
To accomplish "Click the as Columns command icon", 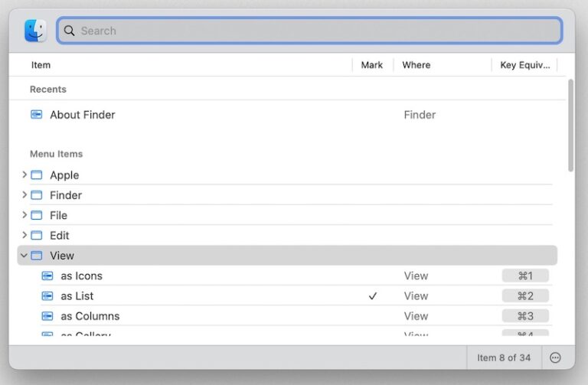I will click(x=47, y=316).
